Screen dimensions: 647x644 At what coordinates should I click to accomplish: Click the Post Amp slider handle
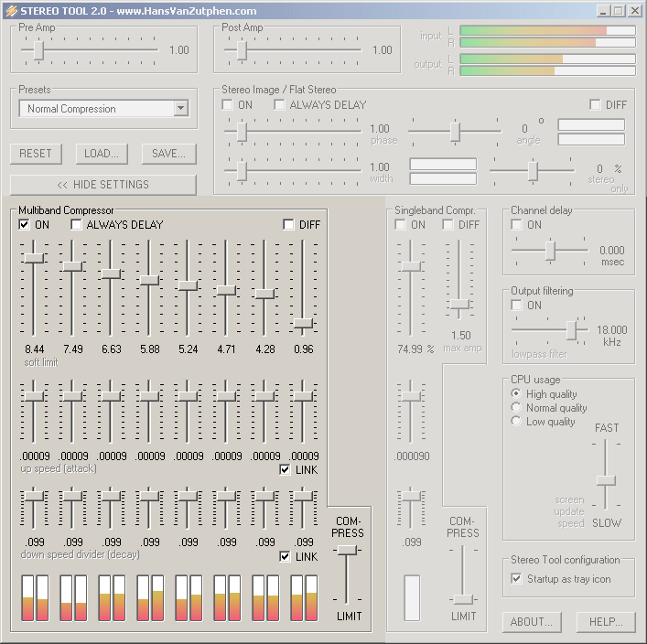pyautogui.click(x=242, y=50)
